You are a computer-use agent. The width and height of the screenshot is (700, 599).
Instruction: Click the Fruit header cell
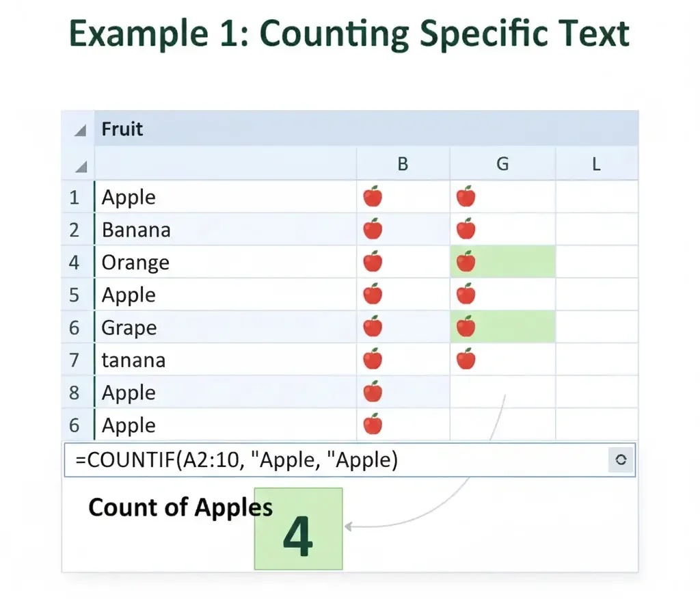(123, 129)
